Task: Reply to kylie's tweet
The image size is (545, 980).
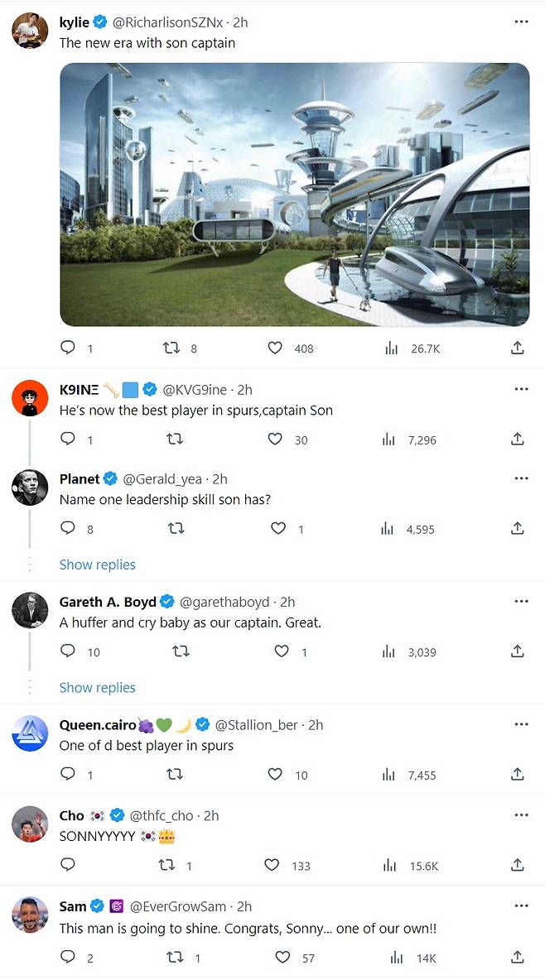Action: (x=68, y=348)
